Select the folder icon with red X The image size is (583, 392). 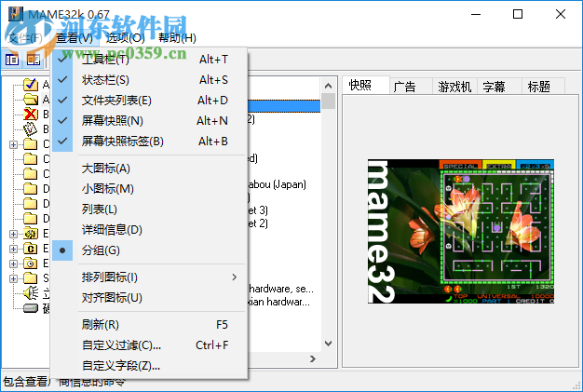pos(31,115)
